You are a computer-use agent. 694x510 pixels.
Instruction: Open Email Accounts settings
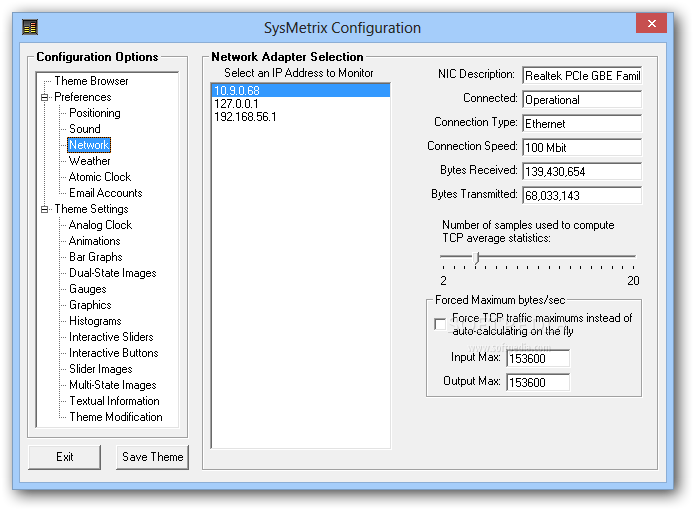106,193
